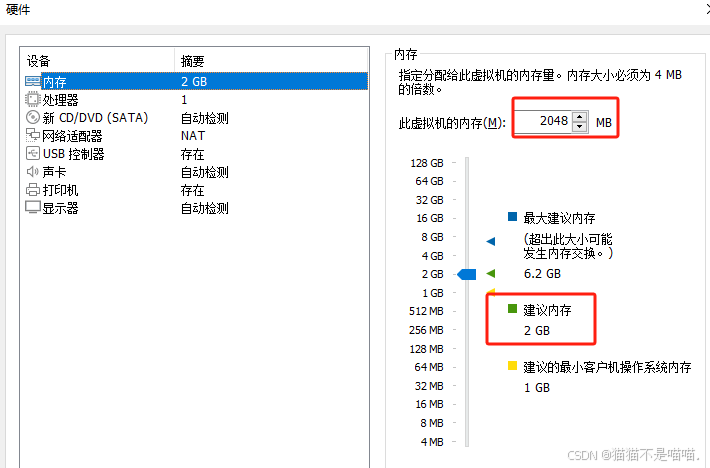Click the 128 GB slider scale label
Screen dimensions: 710x468
tap(427, 163)
